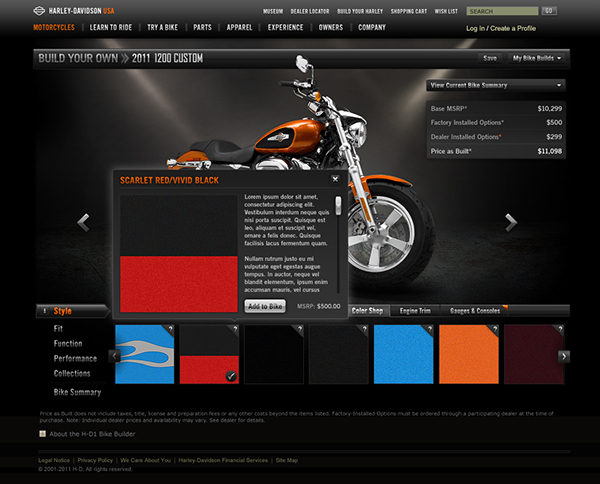Open help on blue flame swatch
The width and height of the screenshot is (600, 484).
pyautogui.click(x=170, y=329)
